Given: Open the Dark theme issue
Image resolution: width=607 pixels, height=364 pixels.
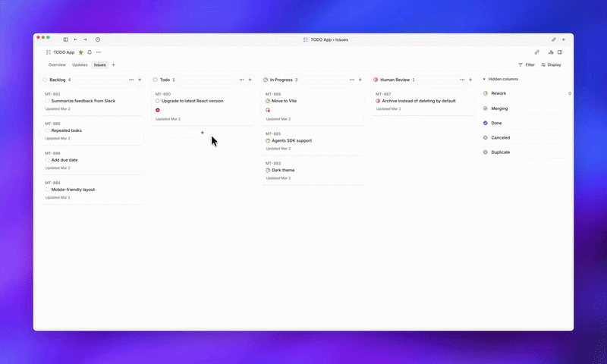Looking at the screenshot, I should (x=313, y=171).
